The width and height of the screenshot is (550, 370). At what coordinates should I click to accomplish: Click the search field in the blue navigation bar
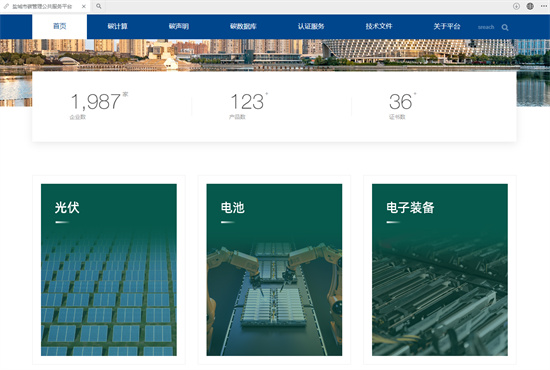(x=486, y=27)
